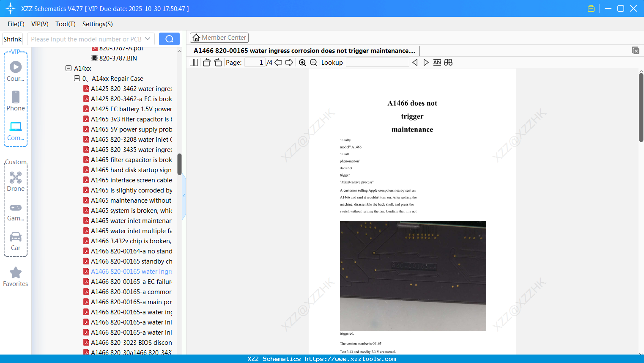Image resolution: width=644 pixels, height=363 pixels.
Task: Collapse the A14xx Repair Case node
Action: [x=77, y=78]
